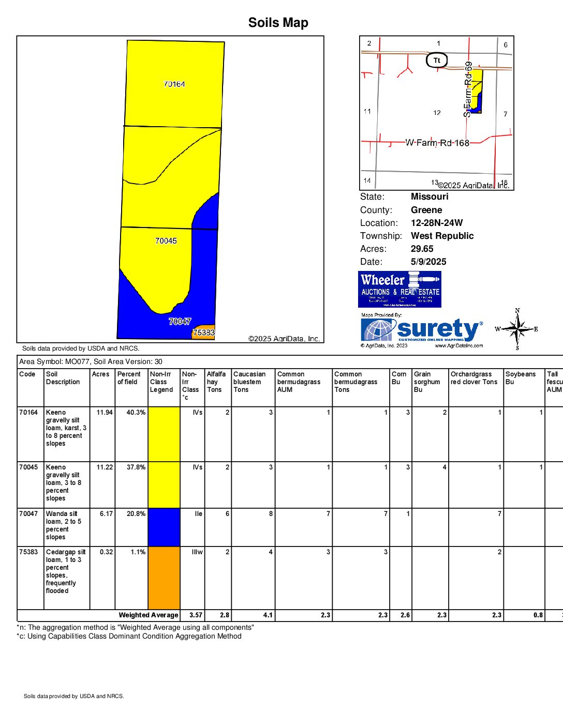563x728 pixels.
Task: Click the Weighted Average row label
Action: 149,615
